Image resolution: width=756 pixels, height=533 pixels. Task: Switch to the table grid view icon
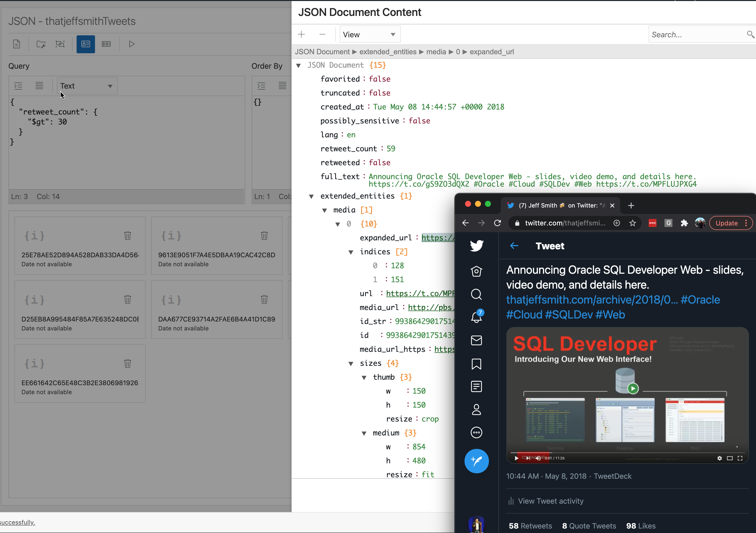pyautogui.click(x=106, y=44)
